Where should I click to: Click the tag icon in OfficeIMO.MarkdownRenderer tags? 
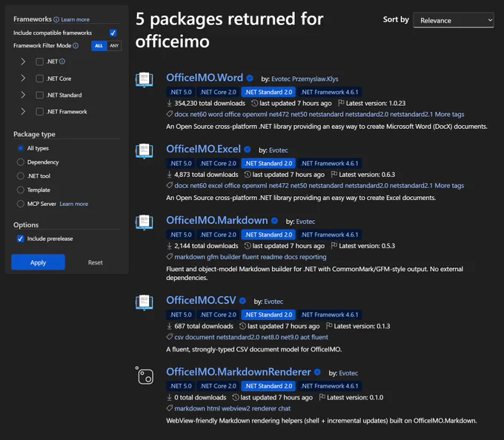pyautogui.click(x=170, y=408)
